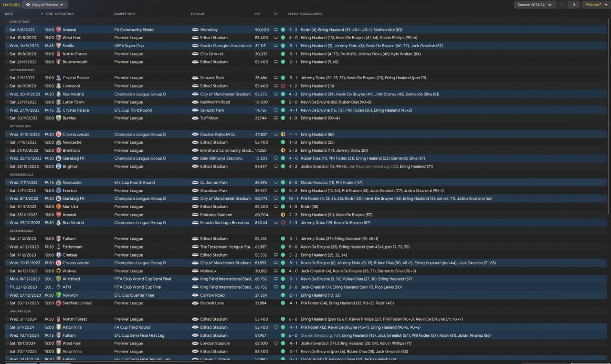Click the Tottenham club badge
Screen dimensions: 611x364
(58, 247)
